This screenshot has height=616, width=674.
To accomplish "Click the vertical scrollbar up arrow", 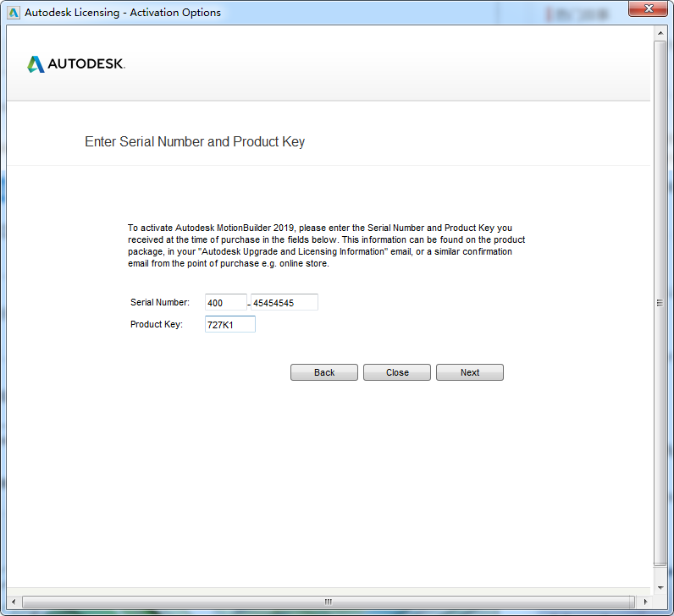I will click(660, 33).
